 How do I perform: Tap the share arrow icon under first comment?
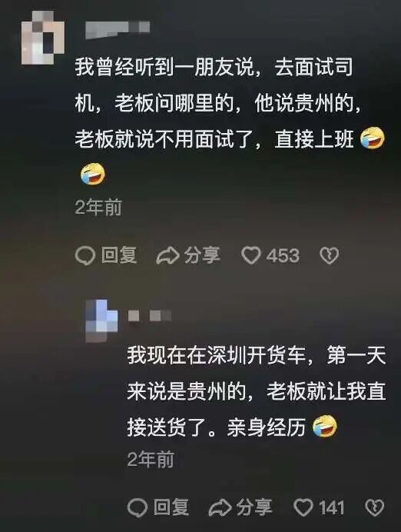point(167,255)
